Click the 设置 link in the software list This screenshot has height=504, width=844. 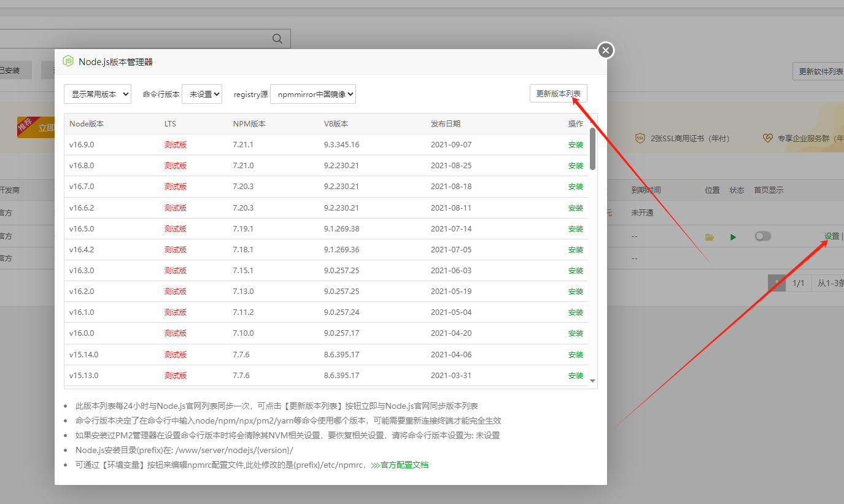coord(832,236)
